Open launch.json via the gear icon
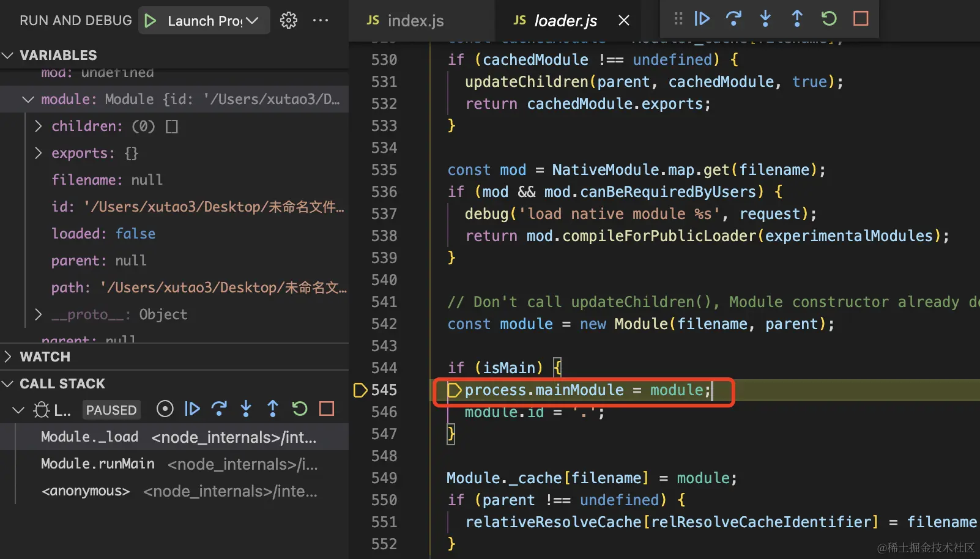Image resolution: width=980 pixels, height=559 pixels. click(x=289, y=20)
